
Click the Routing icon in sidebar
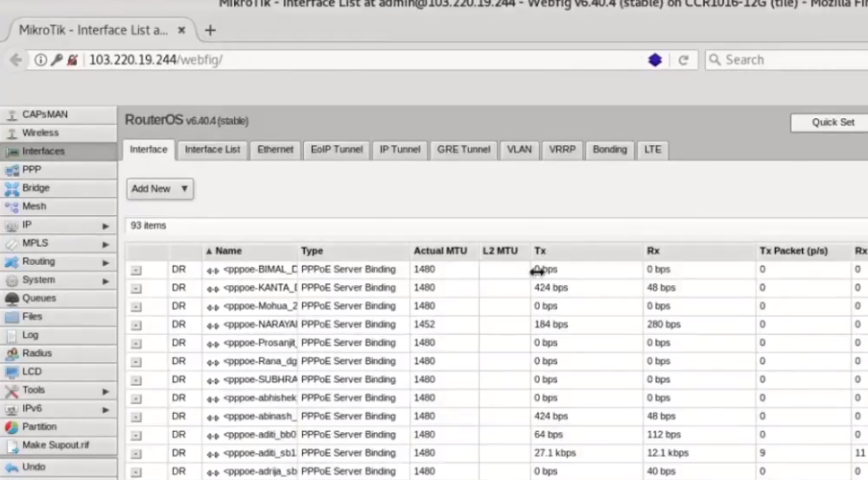click(12, 262)
